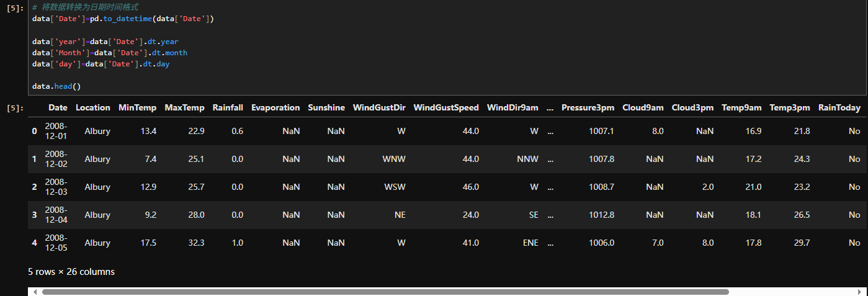Select the Sunshine column header
Viewport: 868px width, 296px height.
point(326,107)
